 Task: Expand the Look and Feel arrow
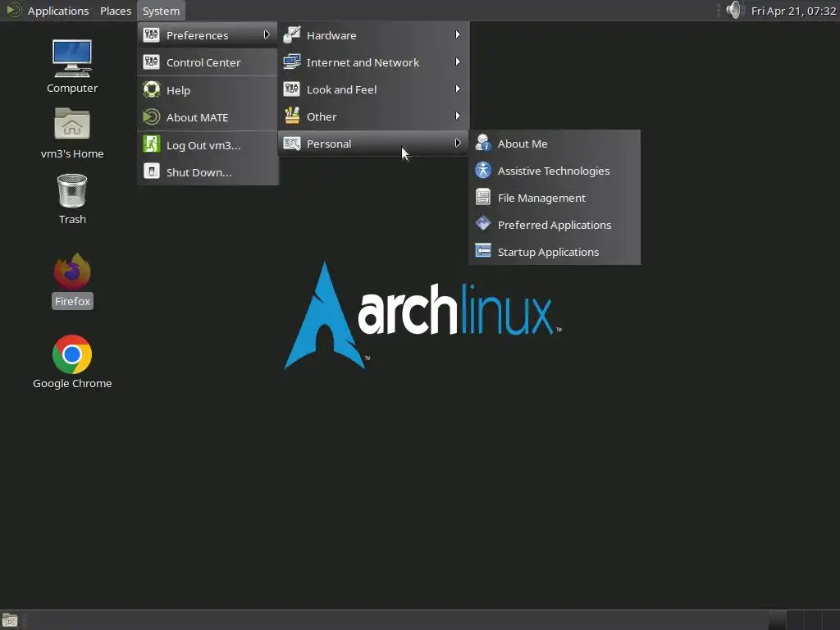(x=458, y=89)
